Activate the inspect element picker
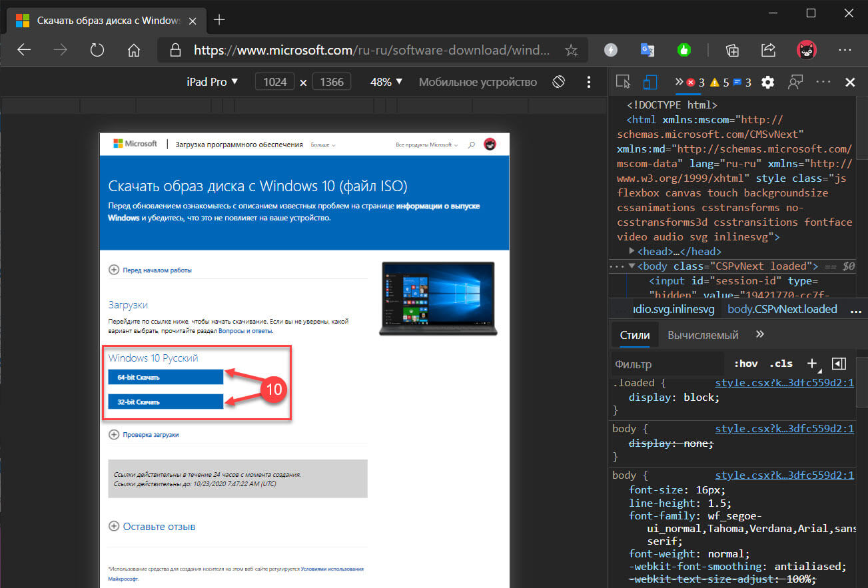Viewport: 868px width, 588px height. [623, 82]
